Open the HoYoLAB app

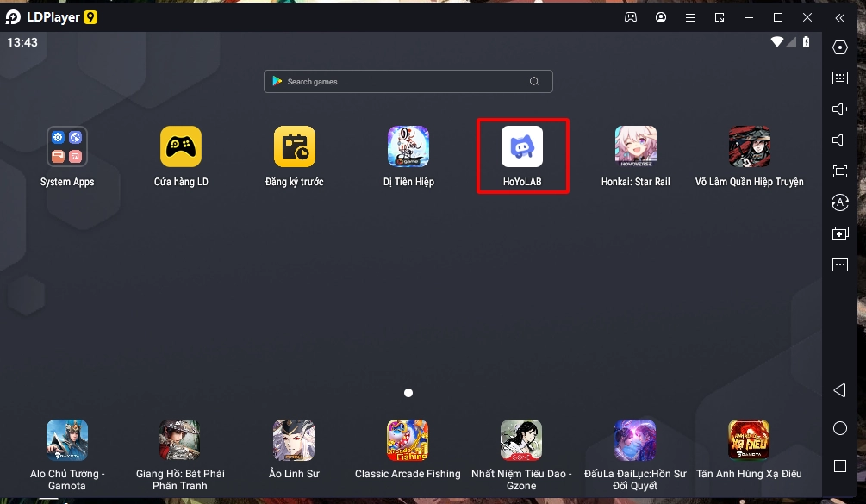[x=522, y=146]
